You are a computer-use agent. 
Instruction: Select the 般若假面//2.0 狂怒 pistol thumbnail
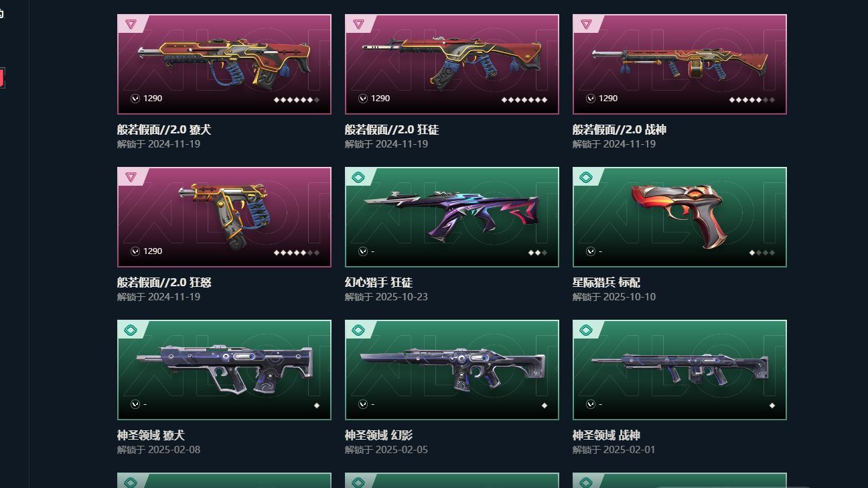point(224,217)
